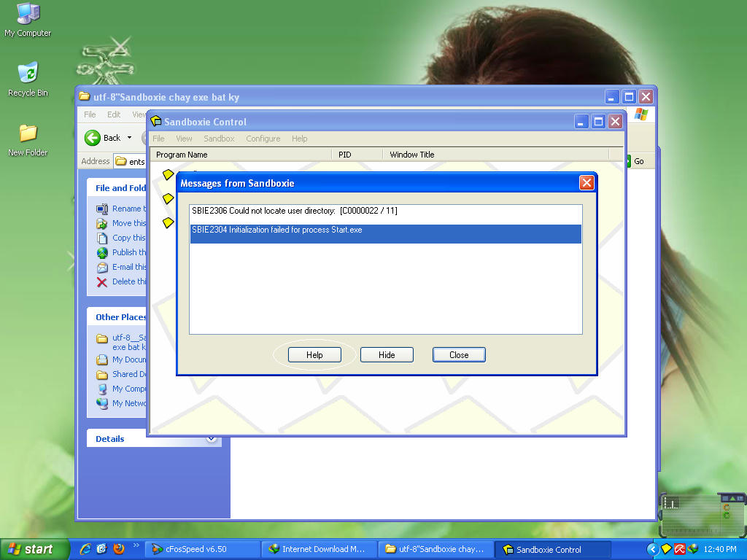Click second quick launch icon

click(x=102, y=549)
